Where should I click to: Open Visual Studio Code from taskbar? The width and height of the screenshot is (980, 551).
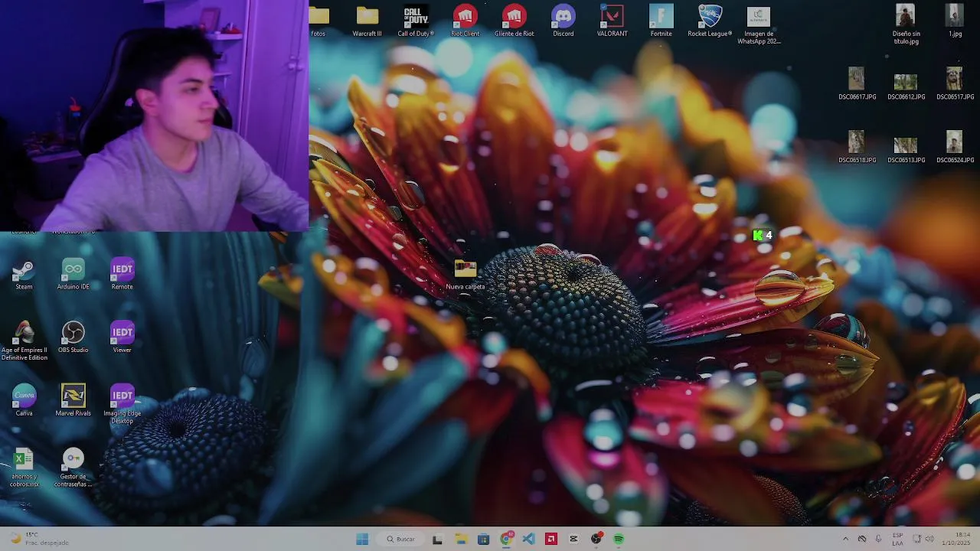528,539
